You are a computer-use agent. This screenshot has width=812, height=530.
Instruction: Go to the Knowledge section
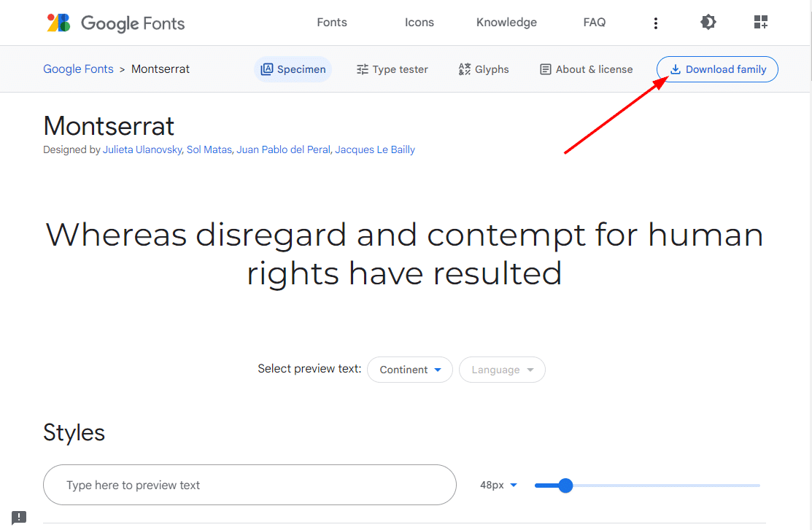point(506,23)
